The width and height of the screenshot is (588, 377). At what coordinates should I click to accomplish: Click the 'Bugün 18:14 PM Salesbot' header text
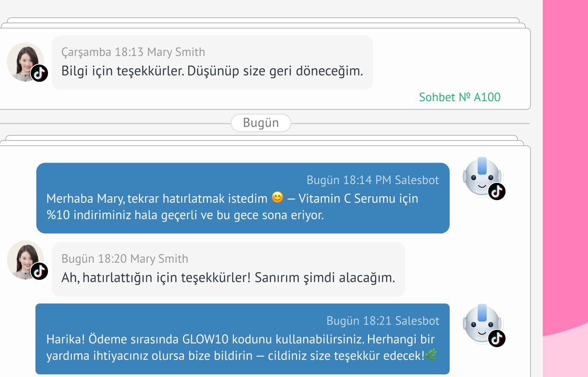coord(372,180)
